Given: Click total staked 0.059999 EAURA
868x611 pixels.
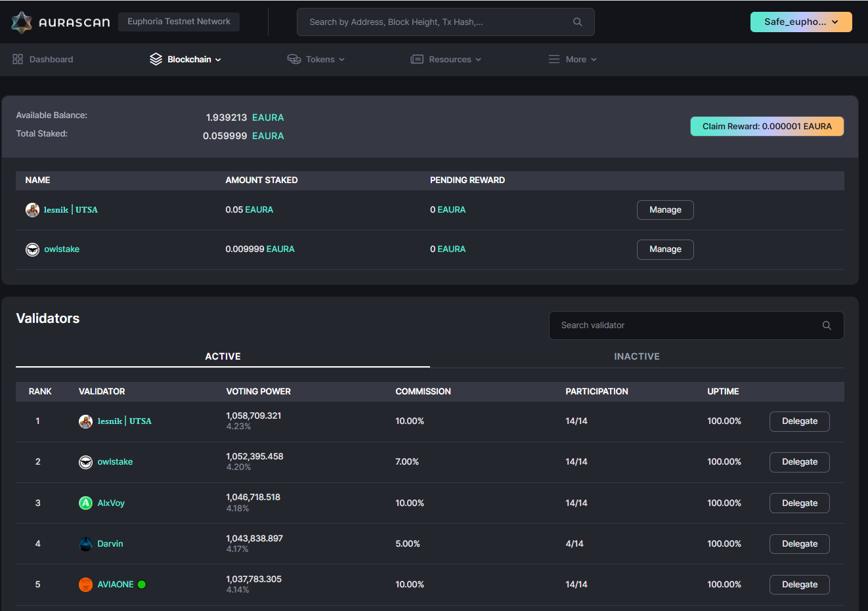Looking at the screenshot, I should click(x=244, y=136).
